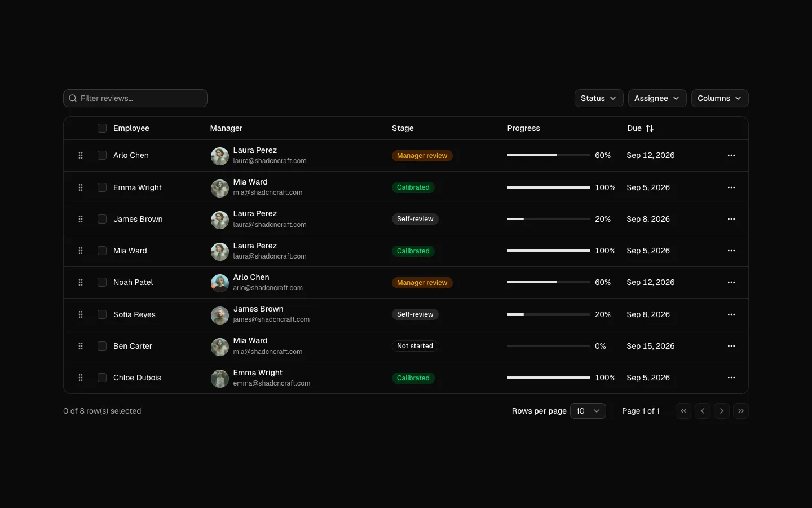
Task: Check the James Brown row checkbox
Action: point(102,219)
